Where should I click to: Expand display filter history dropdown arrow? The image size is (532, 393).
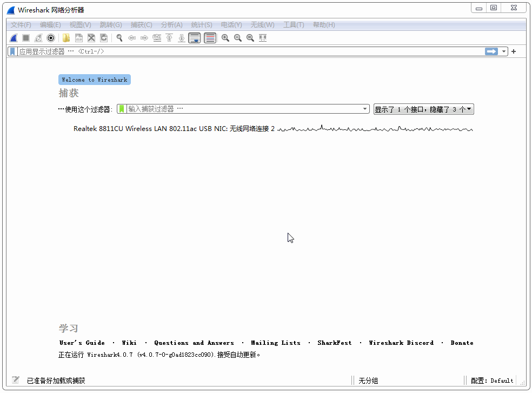[x=504, y=51]
